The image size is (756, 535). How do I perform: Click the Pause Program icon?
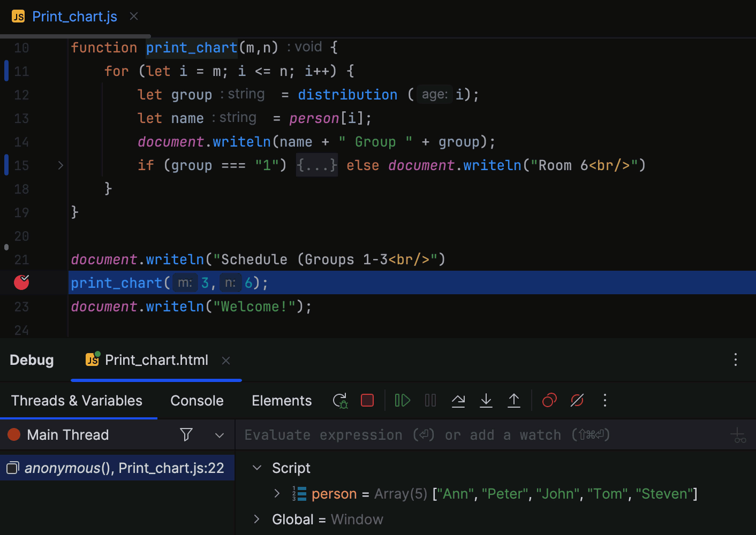tap(430, 400)
